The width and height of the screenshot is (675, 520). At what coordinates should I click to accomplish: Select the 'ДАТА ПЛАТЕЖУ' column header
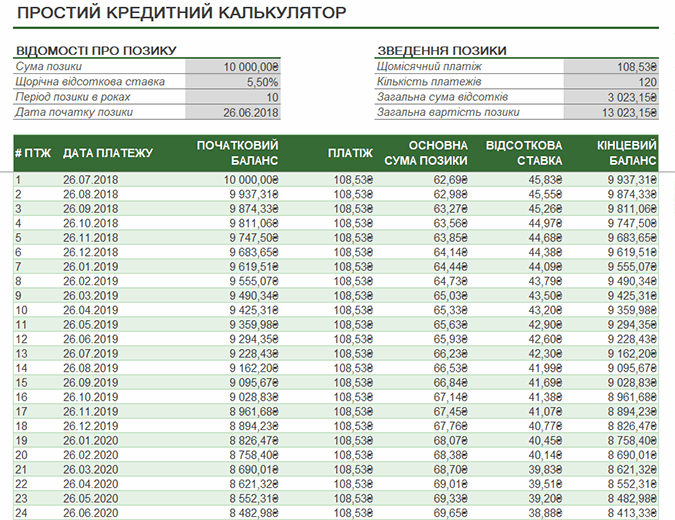click(x=107, y=153)
